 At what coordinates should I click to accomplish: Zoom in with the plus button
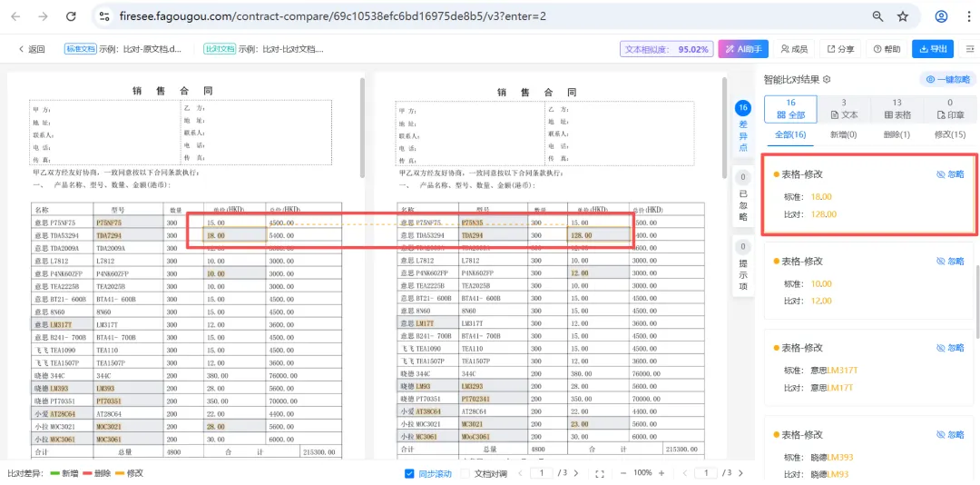pyautogui.click(x=661, y=473)
